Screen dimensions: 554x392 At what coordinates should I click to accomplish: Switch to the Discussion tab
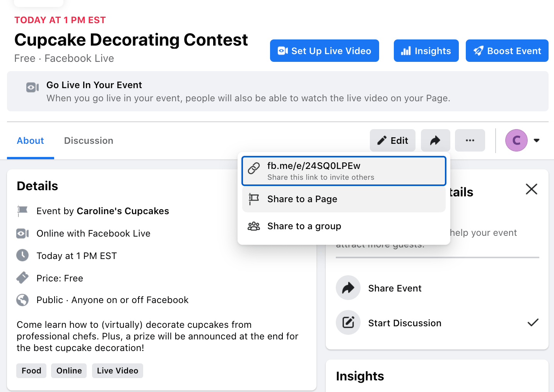pyautogui.click(x=89, y=141)
